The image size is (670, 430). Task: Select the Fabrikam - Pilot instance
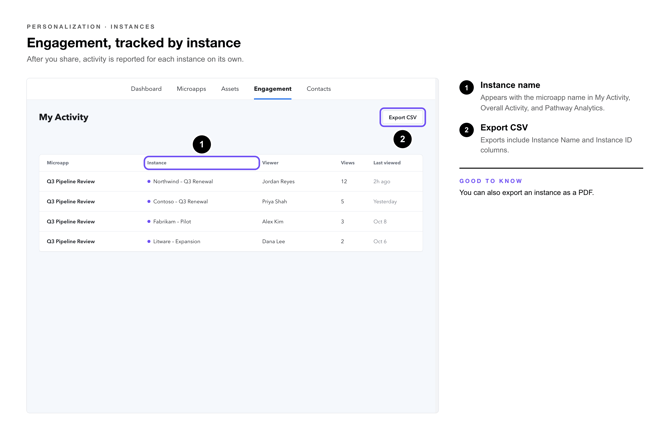click(172, 222)
